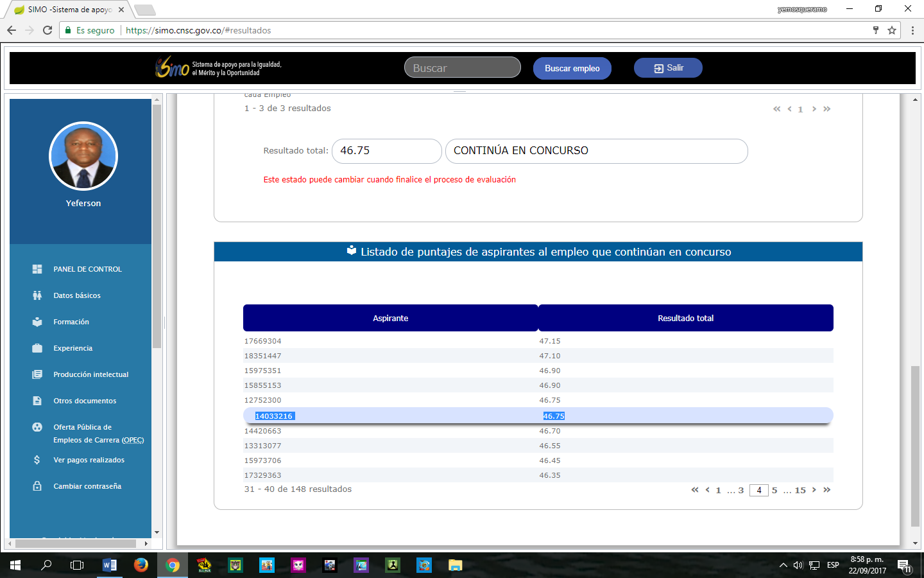The height and width of the screenshot is (578, 924).
Task: Reload the page in Chrome
Action: [47, 30]
